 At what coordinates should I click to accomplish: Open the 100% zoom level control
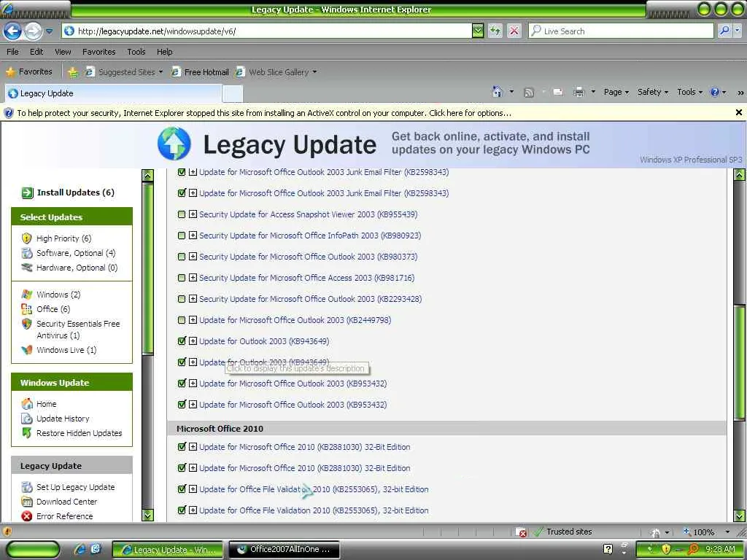[706, 532]
